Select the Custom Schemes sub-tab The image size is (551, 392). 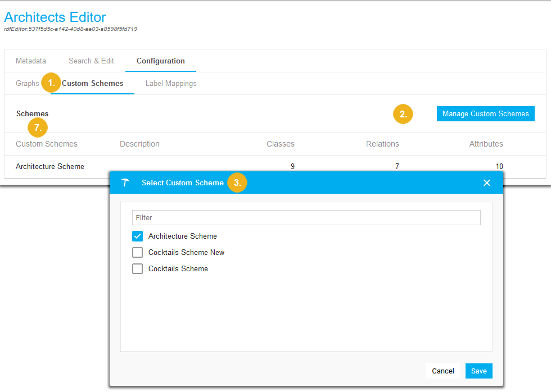click(93, 83)
